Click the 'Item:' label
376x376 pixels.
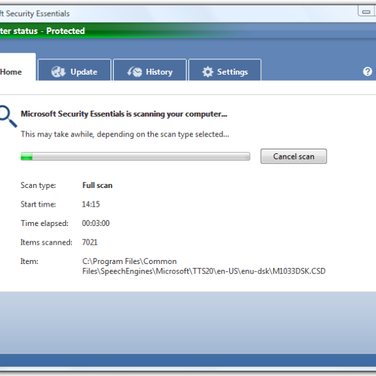pos(29,261)
